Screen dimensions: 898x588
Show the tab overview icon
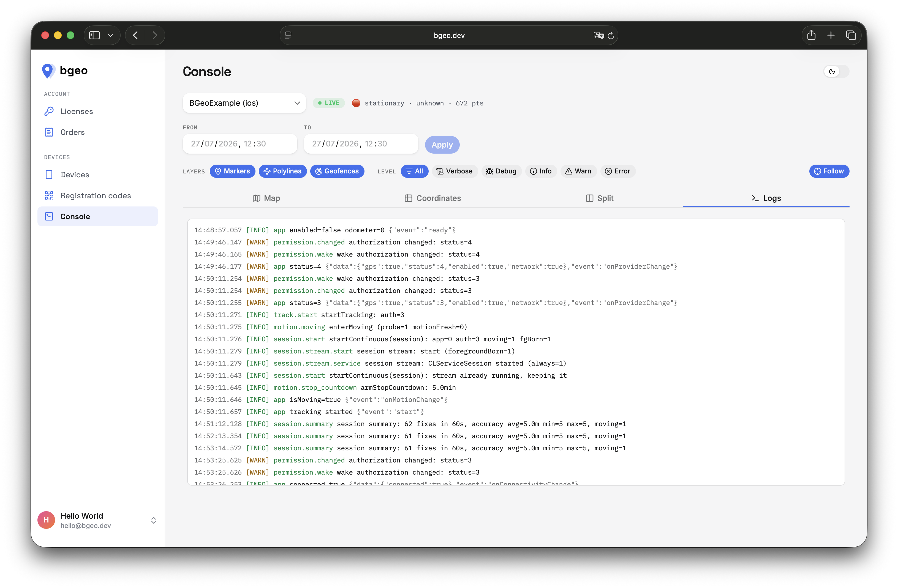click(x=851, y=35)
